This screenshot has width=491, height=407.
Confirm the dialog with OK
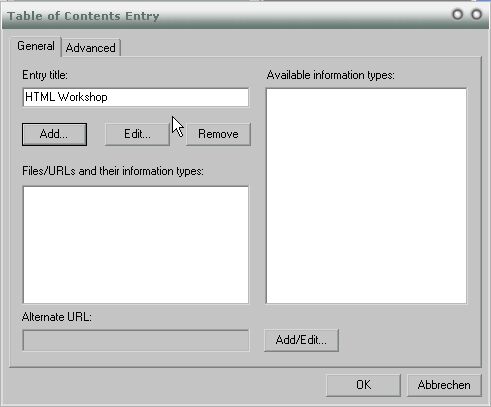coord(363,385)
